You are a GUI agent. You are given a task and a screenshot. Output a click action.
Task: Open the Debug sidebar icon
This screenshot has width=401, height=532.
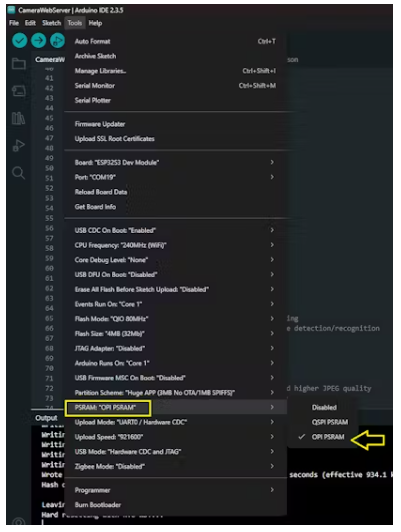click(19, 146)
